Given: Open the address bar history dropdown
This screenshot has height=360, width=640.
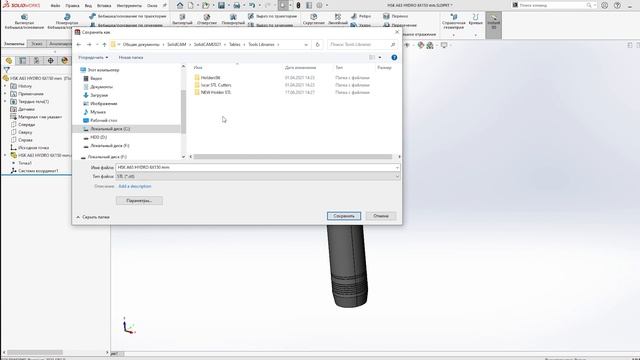Looking at the screenshot, I should [306, 44].
